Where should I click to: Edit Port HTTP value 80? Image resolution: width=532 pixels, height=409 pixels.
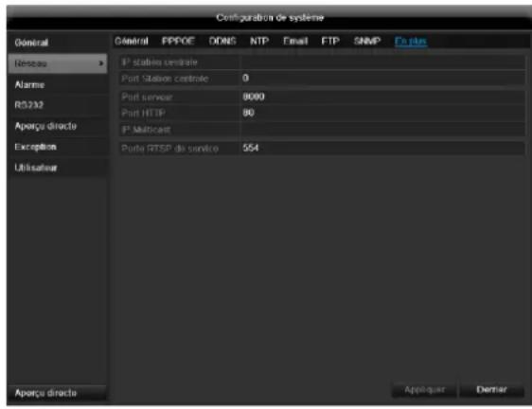tap(382, 113)
